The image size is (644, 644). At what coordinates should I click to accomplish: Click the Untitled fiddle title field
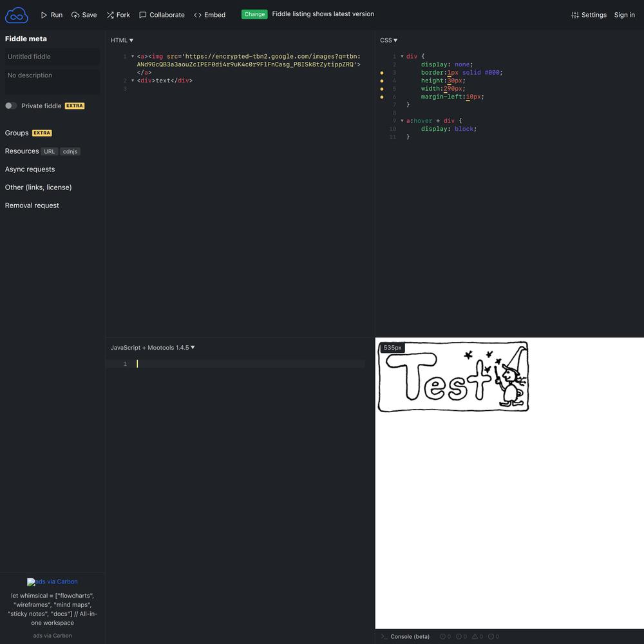(x=52, y=57)
